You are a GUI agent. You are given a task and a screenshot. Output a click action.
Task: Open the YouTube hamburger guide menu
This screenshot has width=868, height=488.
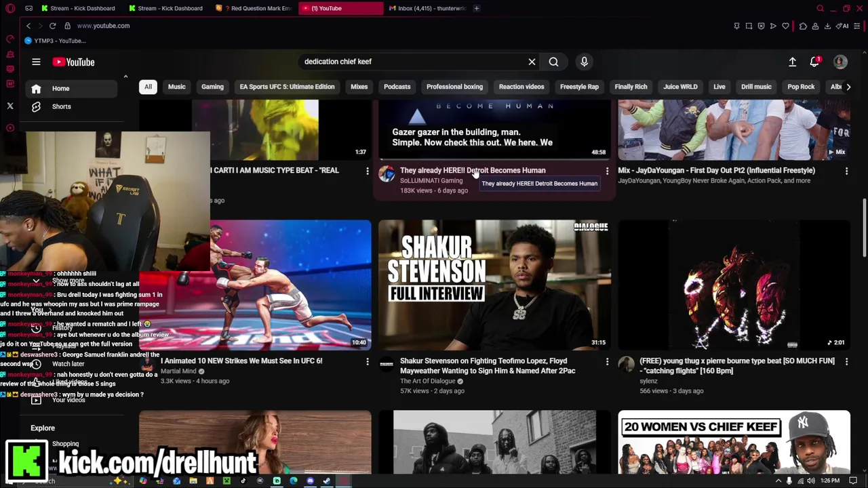[36, 62]
